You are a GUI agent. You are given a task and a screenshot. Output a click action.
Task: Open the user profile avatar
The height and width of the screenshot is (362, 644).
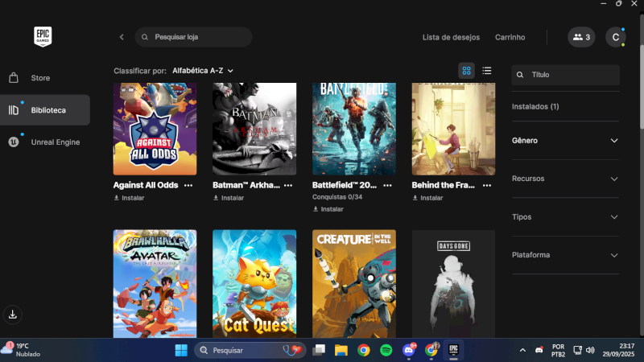[x=615, y=37]
